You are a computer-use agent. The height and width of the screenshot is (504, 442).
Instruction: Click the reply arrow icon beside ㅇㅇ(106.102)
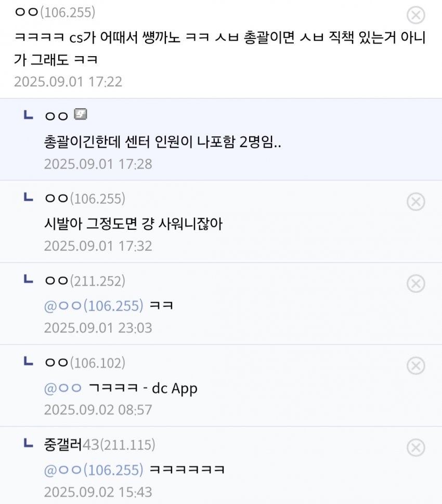pyautogui.click(x=29, y=361)
